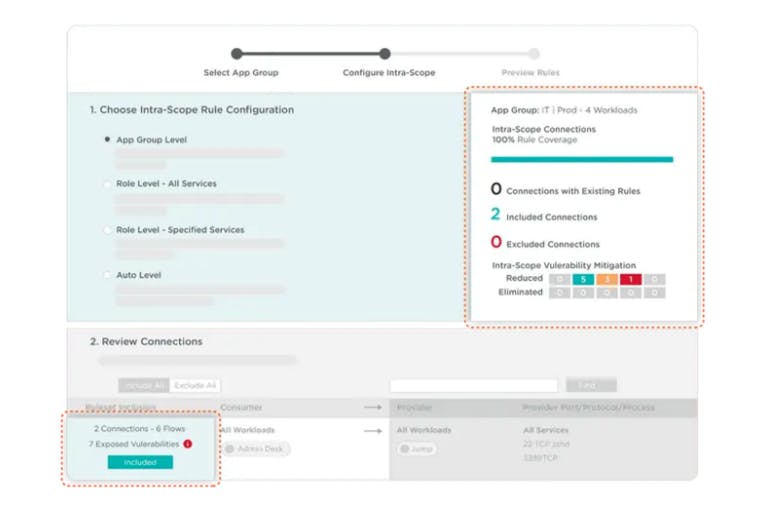Click the Admin Desk label pill icon
Image resolution: width=759 pixels, height=508 pixels.
tap(231, 449)
